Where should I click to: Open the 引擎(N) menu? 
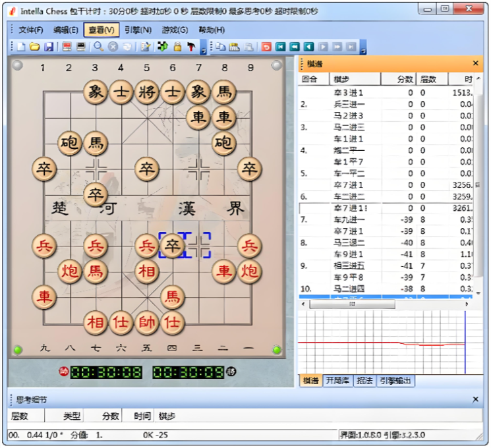[x=138, y=30]
